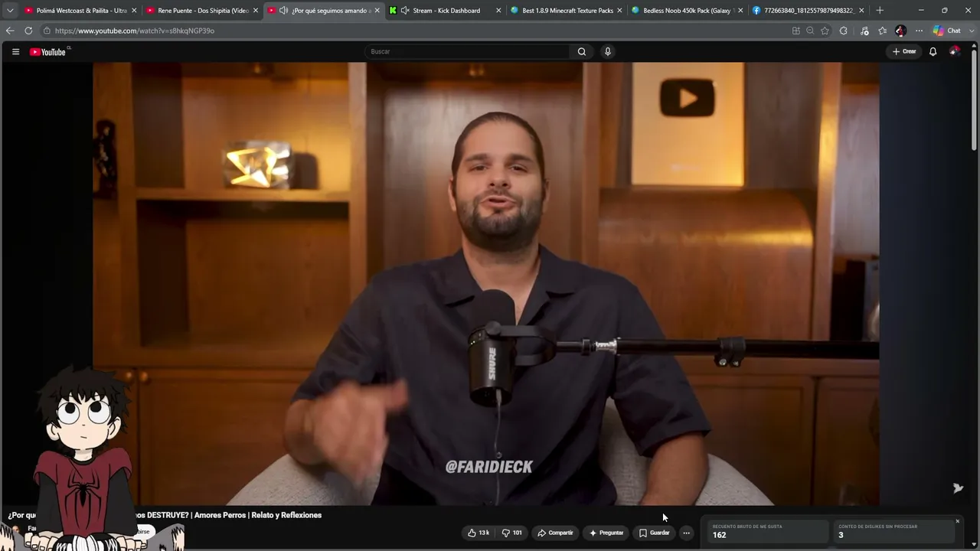
Task: Click the YouTube search magnifier button
Action: click(x=582, y=52)
